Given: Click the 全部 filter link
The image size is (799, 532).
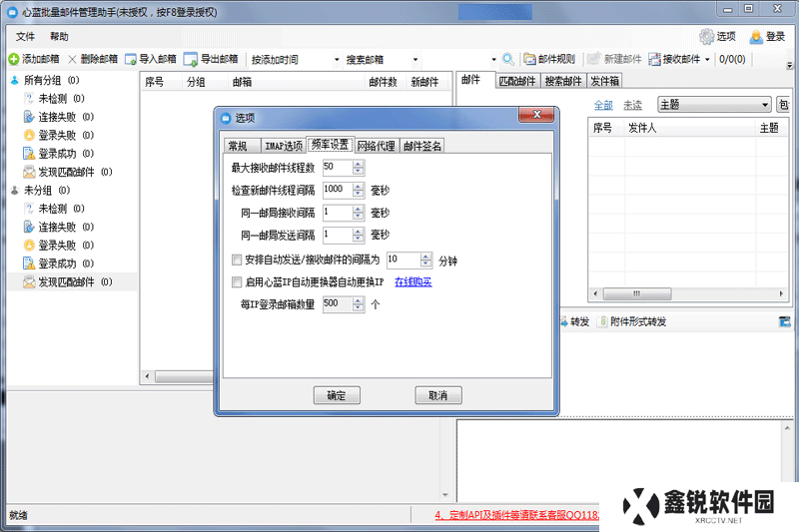Looking at the screenshot, I should coord(603,106).
